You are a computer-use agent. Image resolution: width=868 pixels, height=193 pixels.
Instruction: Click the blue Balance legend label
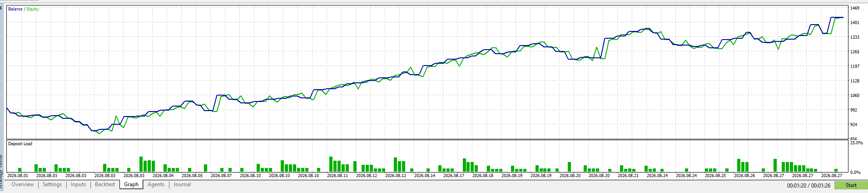click(15, 9)
